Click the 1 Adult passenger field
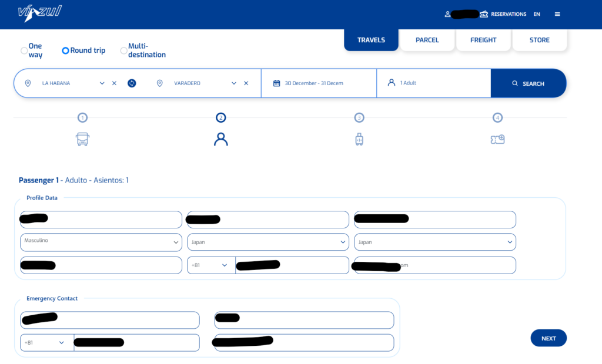 [433, 83]
